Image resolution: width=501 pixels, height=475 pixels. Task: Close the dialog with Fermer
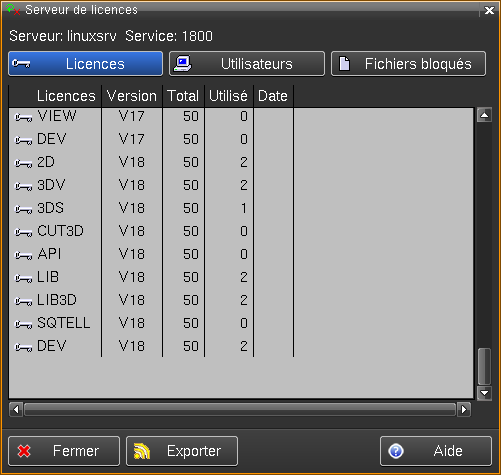64,451
